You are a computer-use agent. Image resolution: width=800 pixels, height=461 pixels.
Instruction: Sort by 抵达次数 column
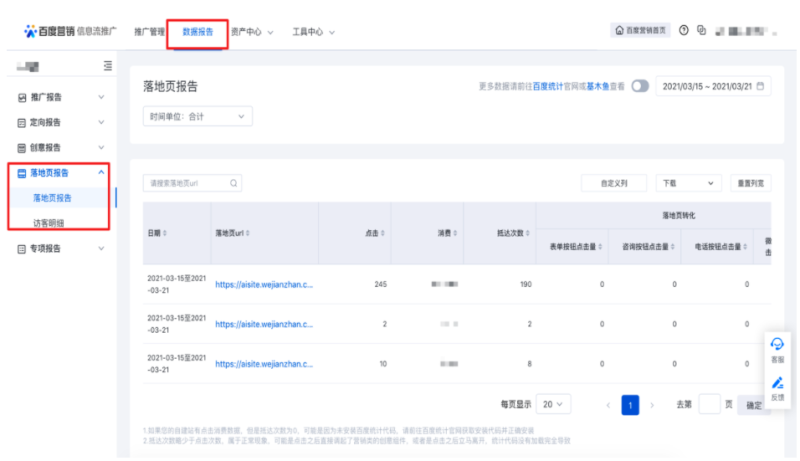pos(528,233)
